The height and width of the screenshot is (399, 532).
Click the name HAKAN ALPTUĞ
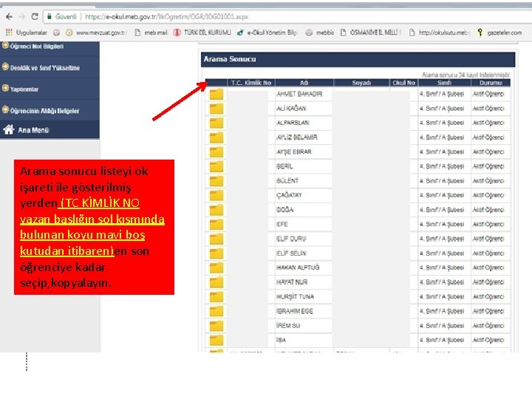[x=298, y=267]
